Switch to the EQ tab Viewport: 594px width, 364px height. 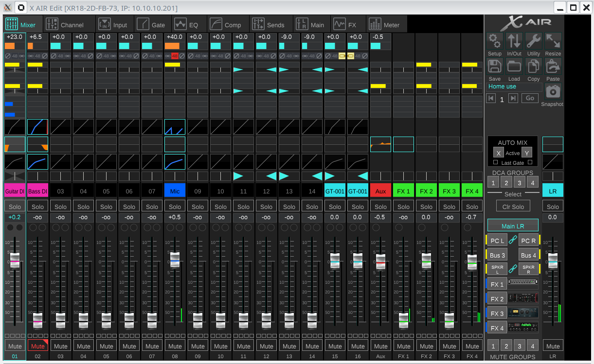(187, 24)
